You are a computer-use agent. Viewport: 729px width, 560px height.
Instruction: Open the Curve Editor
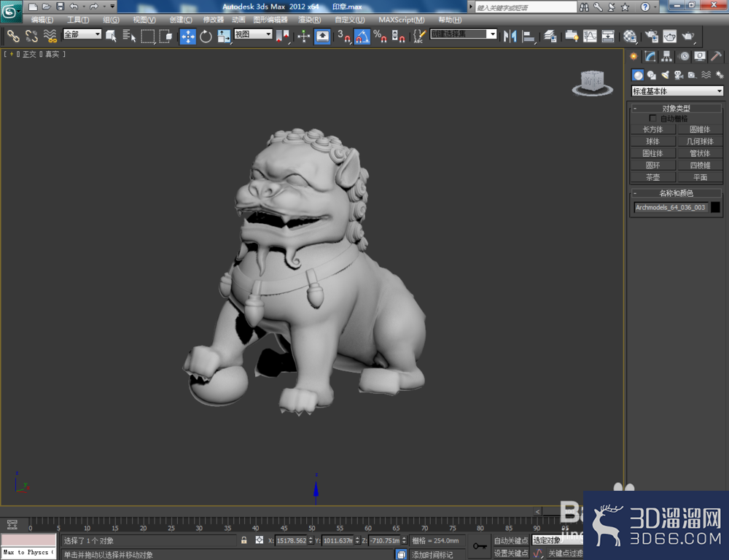590,36
